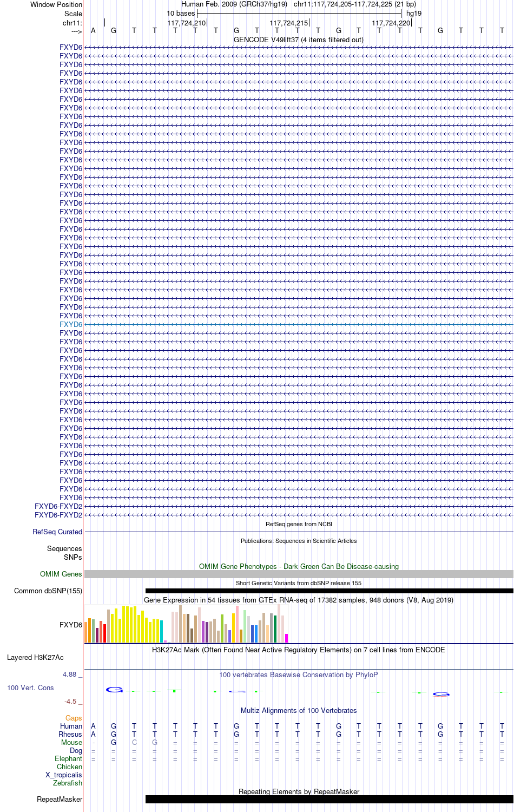Click the RepeatMasker track label

point(60,799)
